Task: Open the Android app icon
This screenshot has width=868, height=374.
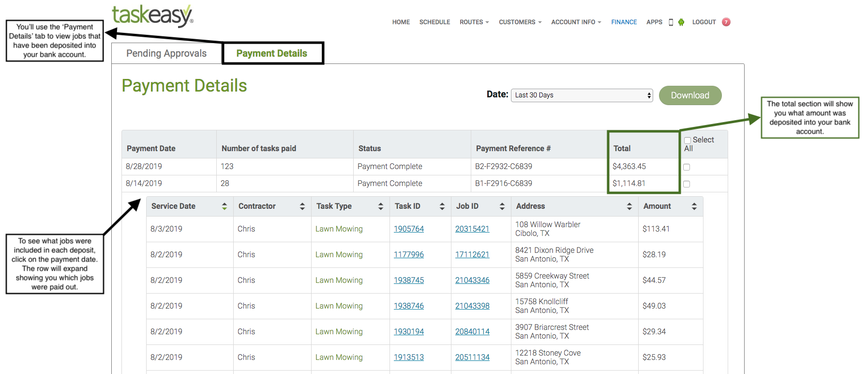Action: point(681,22)
